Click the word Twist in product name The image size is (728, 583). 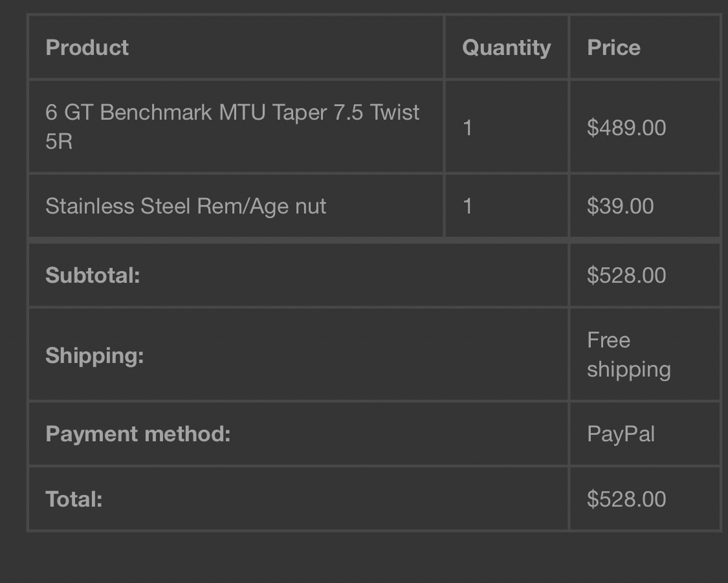(395, 113)
